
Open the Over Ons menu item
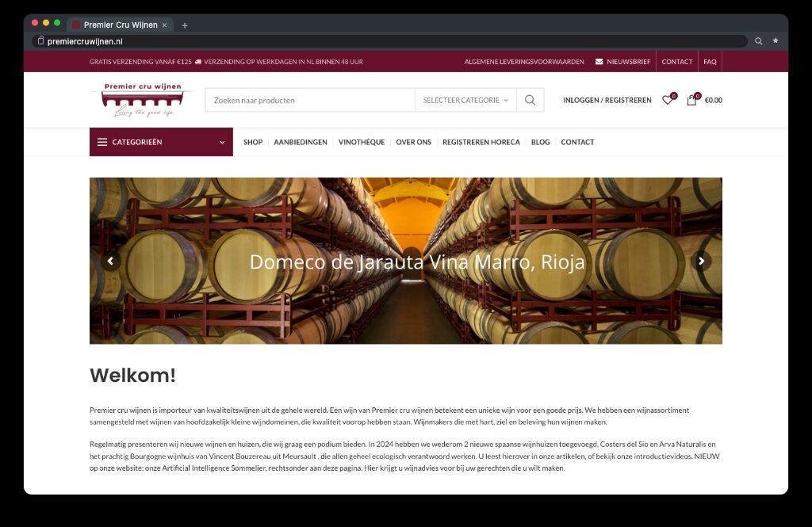(x=413, y=142)
